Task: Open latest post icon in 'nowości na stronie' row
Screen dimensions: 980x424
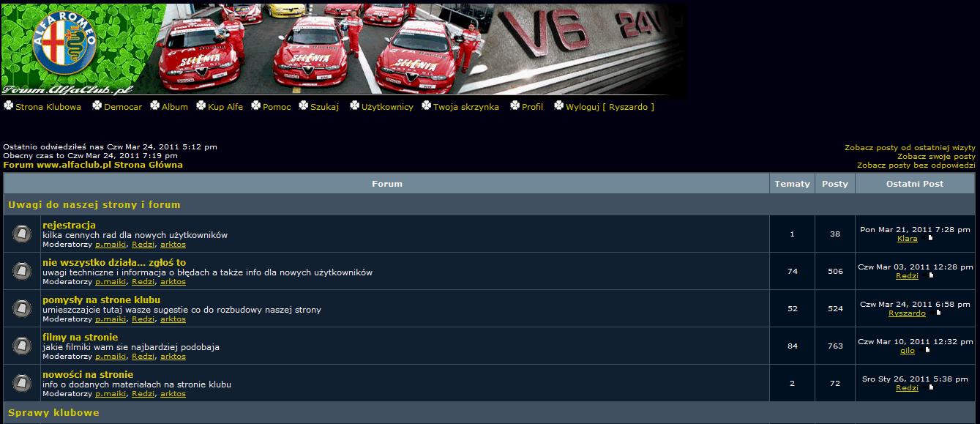Action: [x=931, y=388]
